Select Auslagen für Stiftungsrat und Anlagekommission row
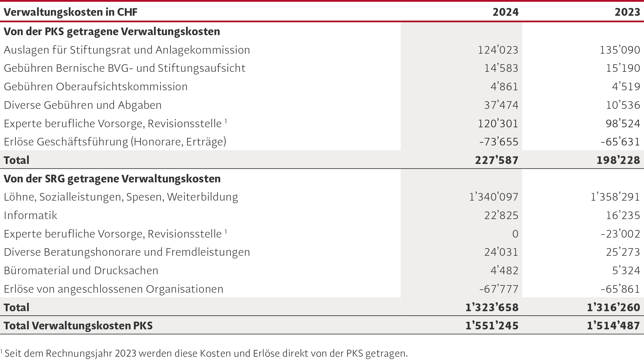This screenshot has width=644, height=363. (322, 50)
